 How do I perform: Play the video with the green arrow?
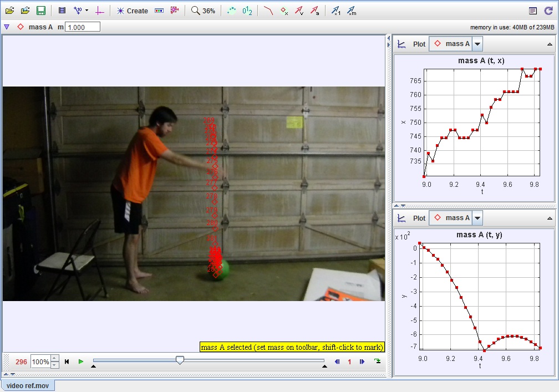click(81, 362)
